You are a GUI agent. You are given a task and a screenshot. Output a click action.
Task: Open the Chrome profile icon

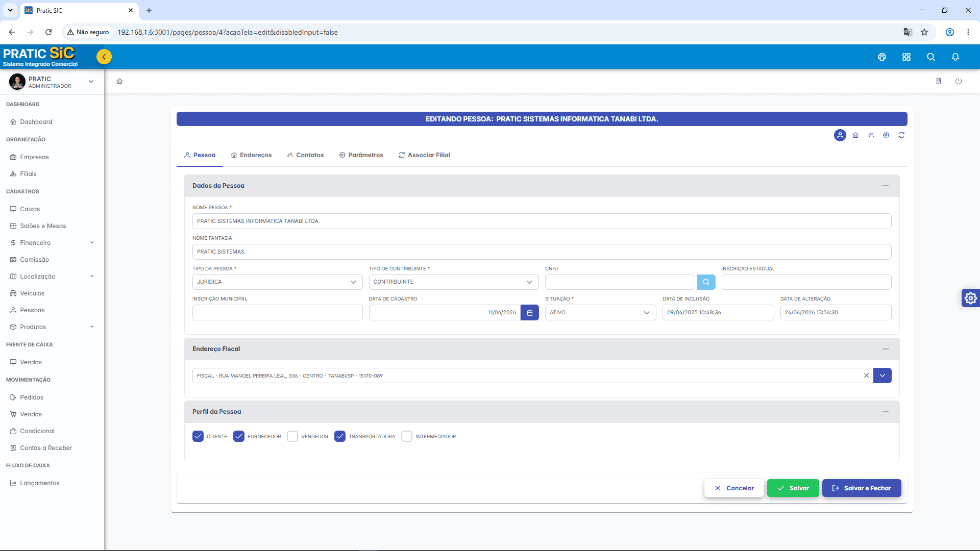pos(950,32)
